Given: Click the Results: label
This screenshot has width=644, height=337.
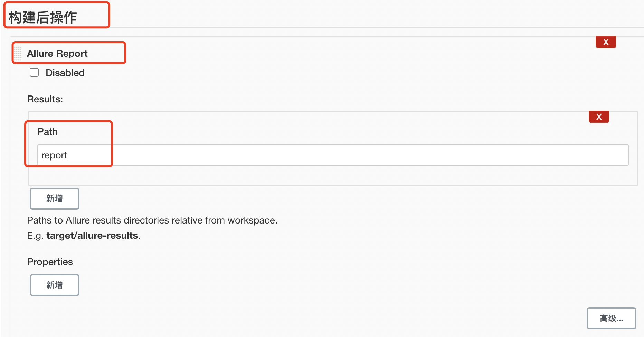Looking at the screenshot, I should 45,99.
